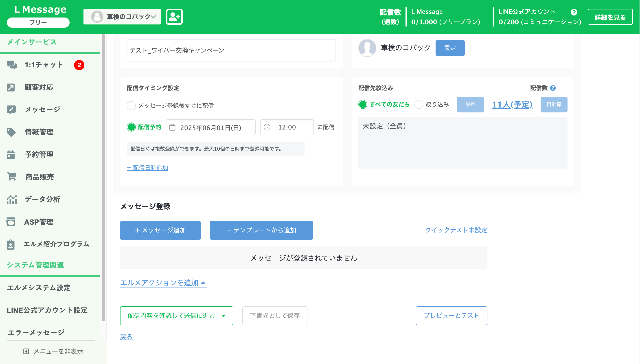Click the 再計算 button
Viewport: 640px width, 364px height.
click(x=554, y=105)
